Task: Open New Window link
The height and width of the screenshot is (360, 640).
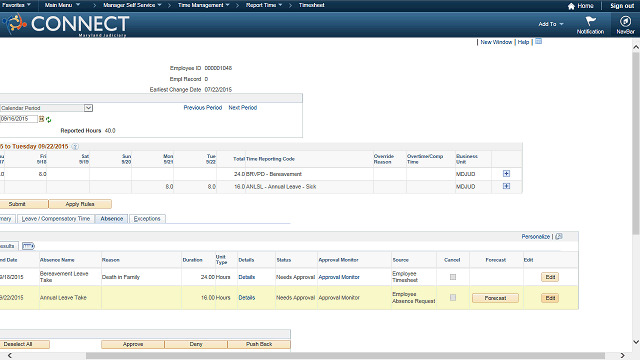Action: coord(496,42)
